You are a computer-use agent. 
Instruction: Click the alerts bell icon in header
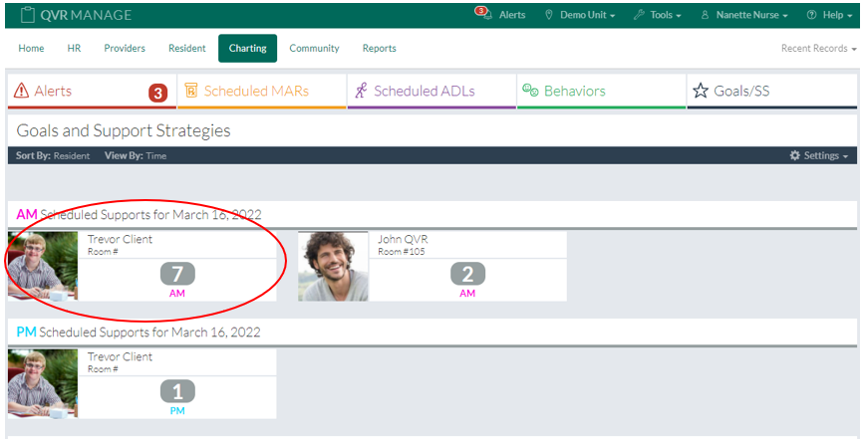483,15
